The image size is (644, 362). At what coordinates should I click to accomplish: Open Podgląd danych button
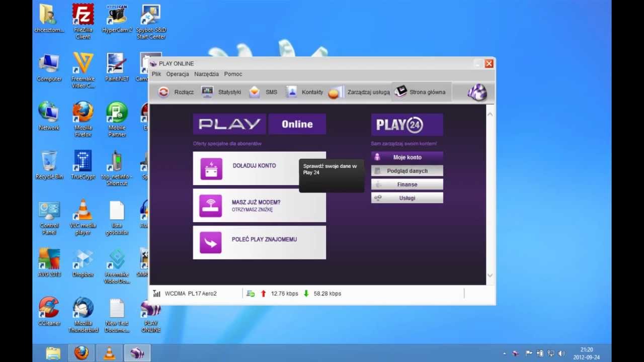(x=407, y=171)
